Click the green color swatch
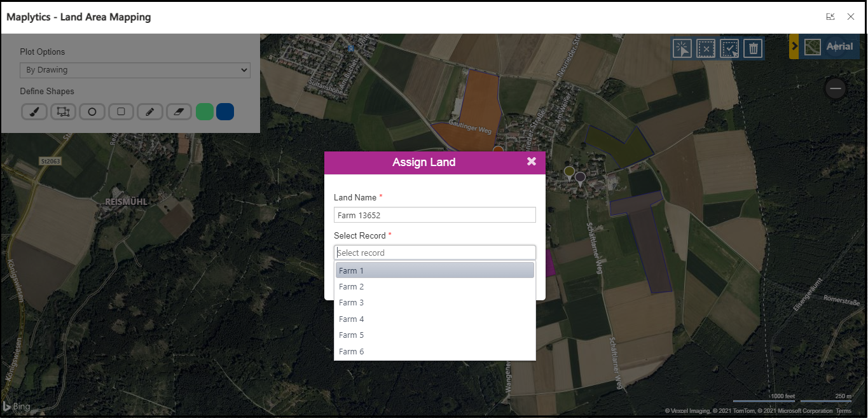The width and height of the screenshot is (868, 418). [205, 112]
